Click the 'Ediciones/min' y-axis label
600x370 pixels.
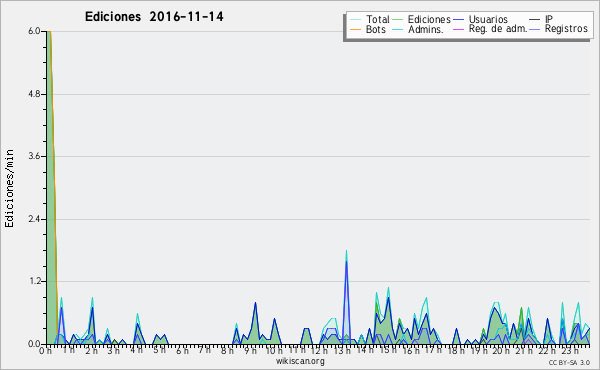point(9,188)
